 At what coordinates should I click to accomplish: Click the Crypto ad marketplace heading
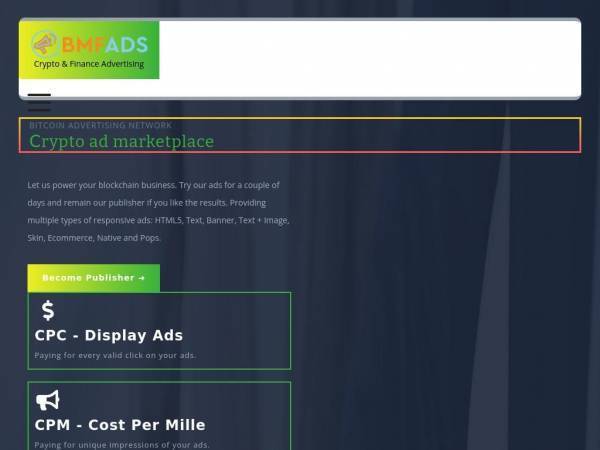click(122, 141)
